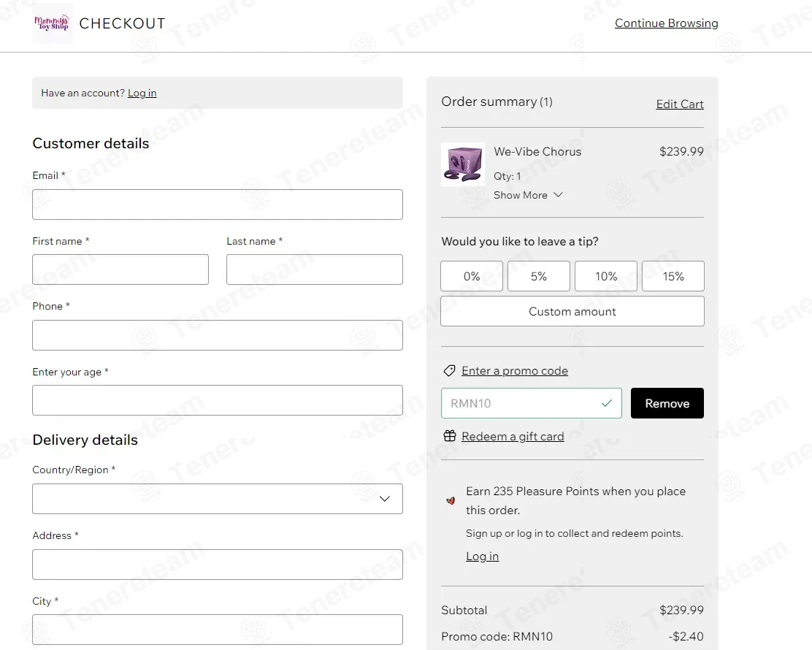Click the heart Pleasure Points icon
Image resolution: width=812 pixels, height=650 pixels.
(x=451, y=500)
